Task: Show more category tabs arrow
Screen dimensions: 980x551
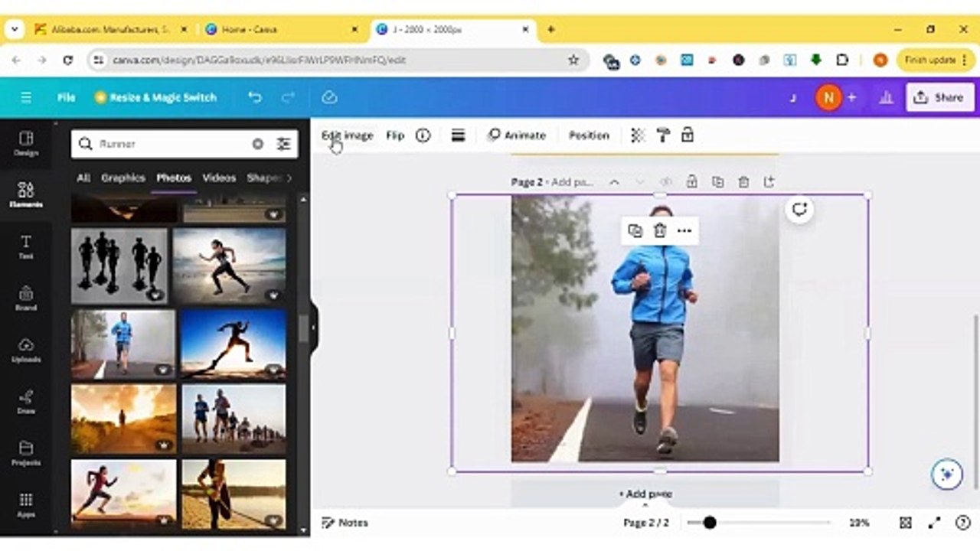Action: [289, 178]
